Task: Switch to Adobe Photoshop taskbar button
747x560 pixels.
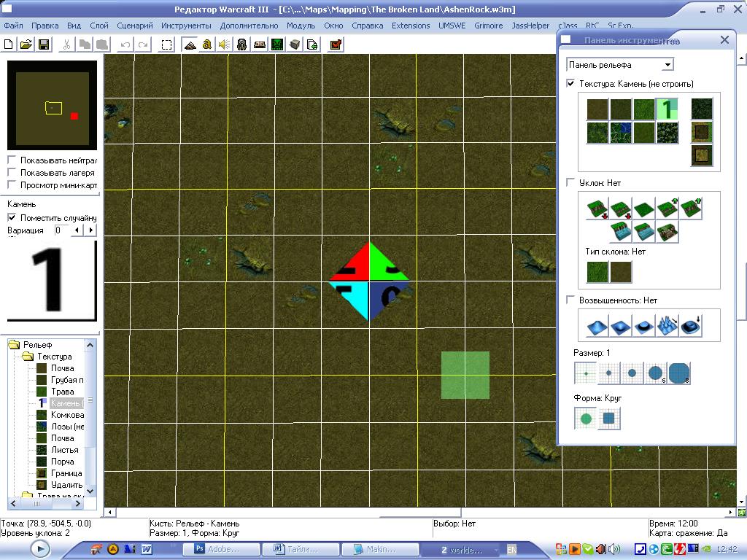Action: [222, 549]
